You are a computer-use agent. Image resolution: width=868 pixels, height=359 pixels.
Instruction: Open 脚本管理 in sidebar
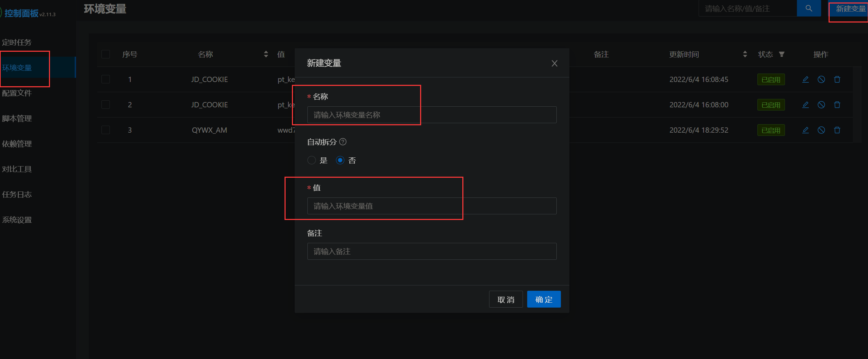[17, 119]
